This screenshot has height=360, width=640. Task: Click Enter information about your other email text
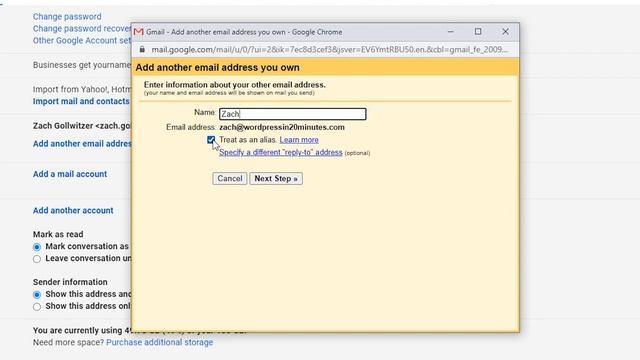[x=235, y=85]
